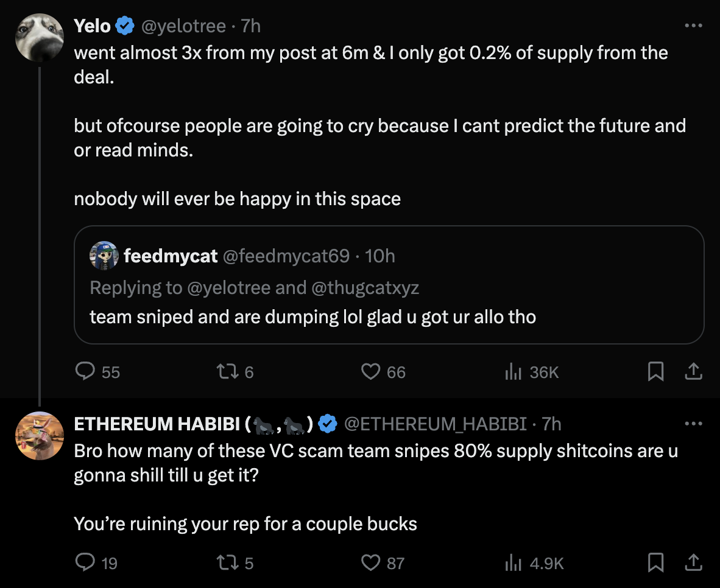
Task: Open the @ETHEREUM_HABIBI profile handle
Action: (436, 424)
